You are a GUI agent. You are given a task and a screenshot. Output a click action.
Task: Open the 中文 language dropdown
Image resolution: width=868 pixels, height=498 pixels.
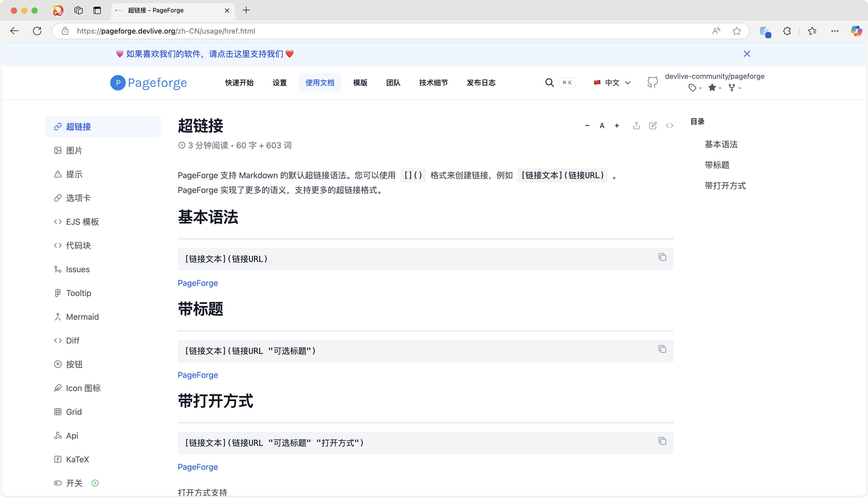(x=612, y=83)
